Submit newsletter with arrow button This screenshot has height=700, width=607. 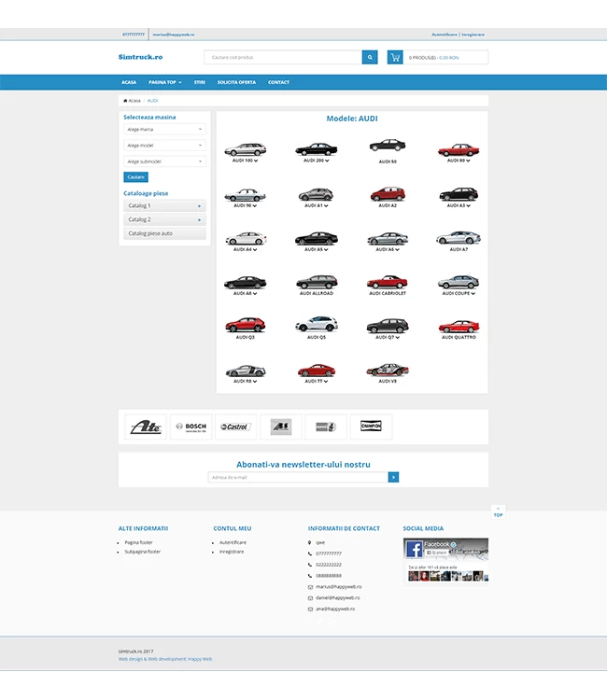[x=393, y=477]
